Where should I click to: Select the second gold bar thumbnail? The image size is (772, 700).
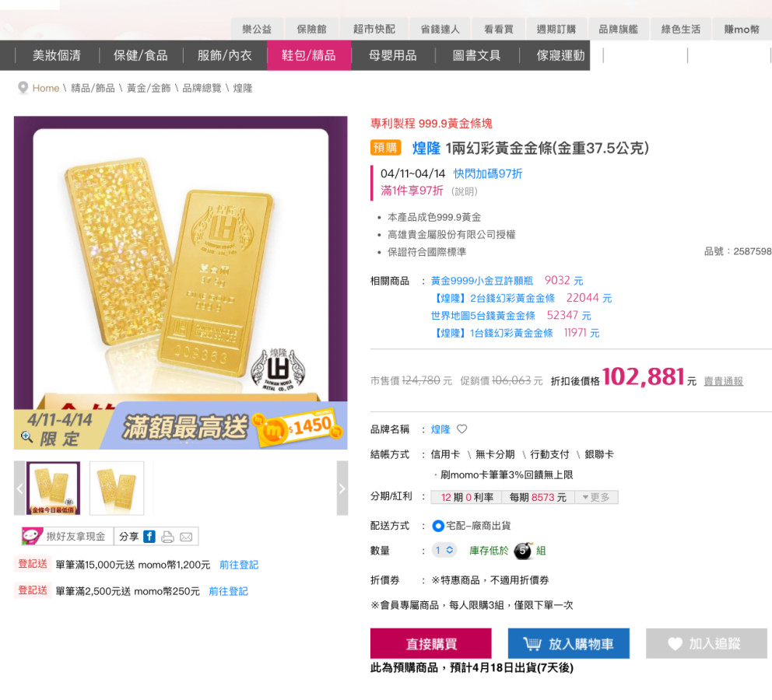pos(117,488)
